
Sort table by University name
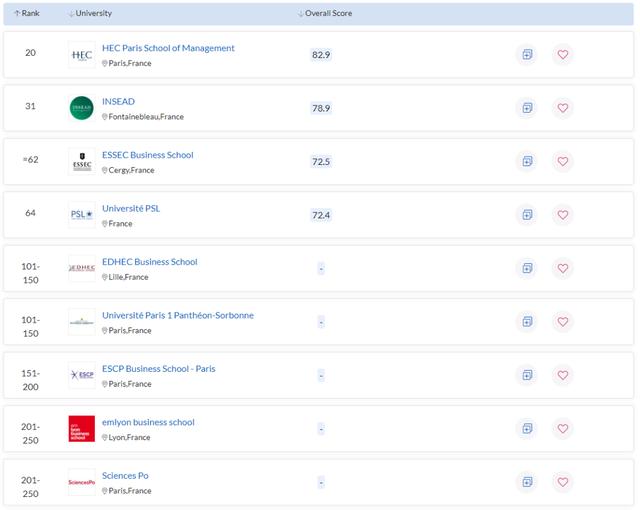tap(90, 13)
